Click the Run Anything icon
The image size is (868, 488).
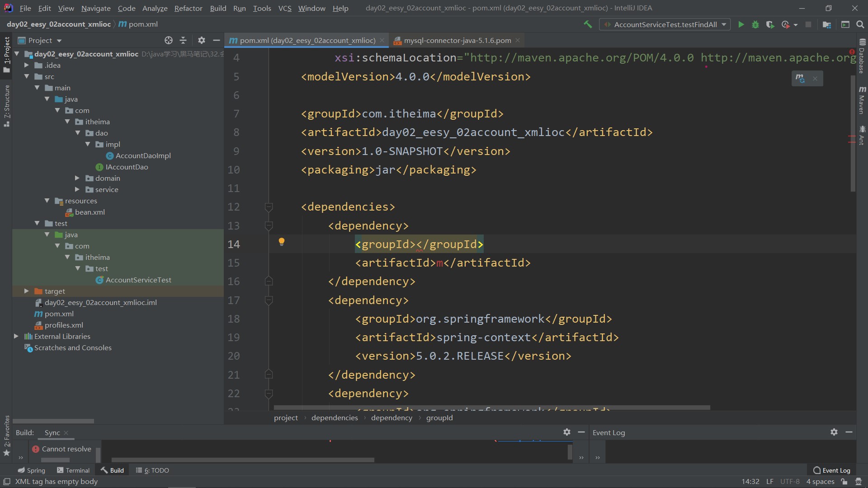(845, 24)
